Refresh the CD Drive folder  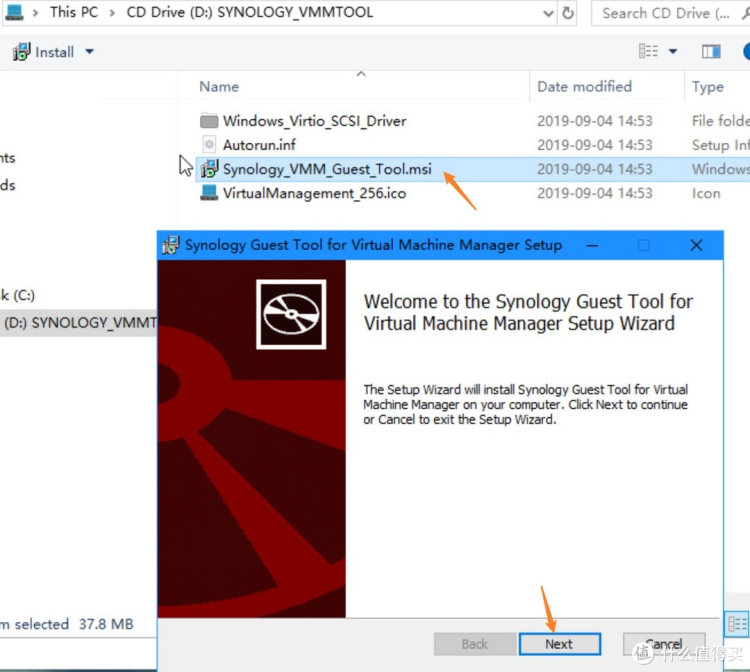tap(568, 12)
